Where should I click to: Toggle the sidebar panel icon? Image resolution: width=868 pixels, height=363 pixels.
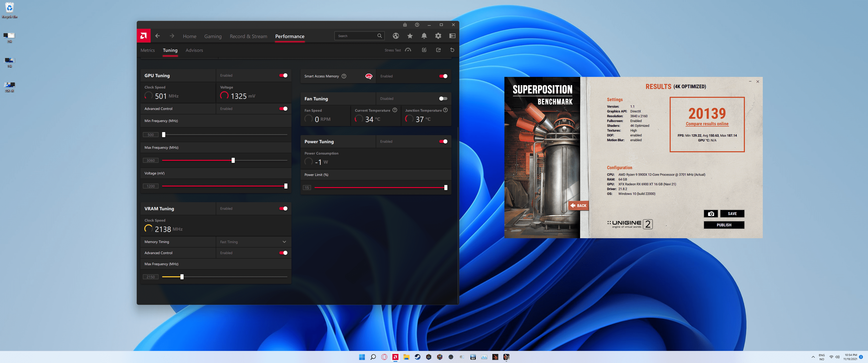click(452, 36)
